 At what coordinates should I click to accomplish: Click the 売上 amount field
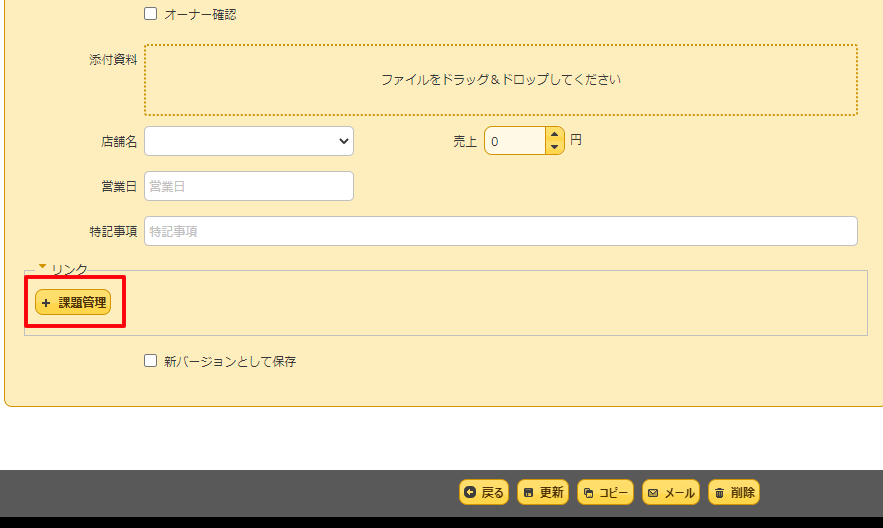click(x=515, y=141)
